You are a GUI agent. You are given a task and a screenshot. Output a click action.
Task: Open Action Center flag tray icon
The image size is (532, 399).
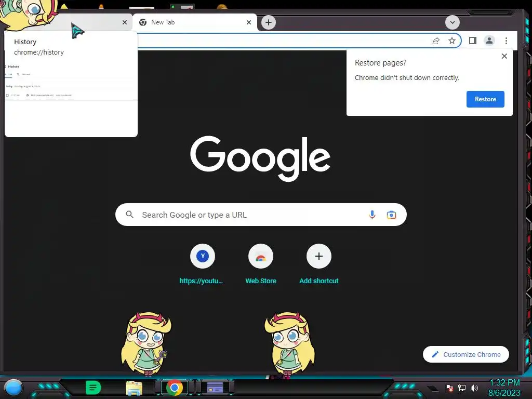pyautogui.click(x=449, y=388)
